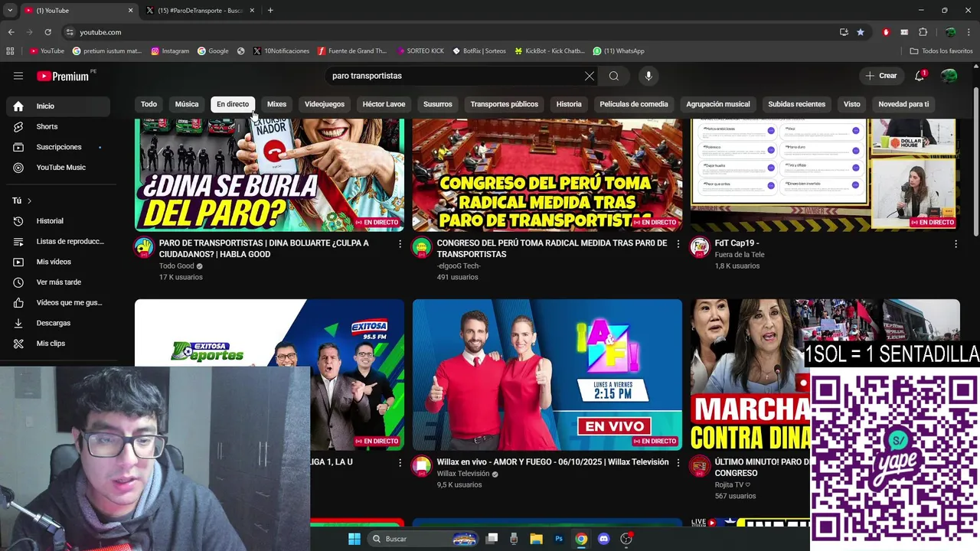Clear the search box with the X

coord(589,76)
